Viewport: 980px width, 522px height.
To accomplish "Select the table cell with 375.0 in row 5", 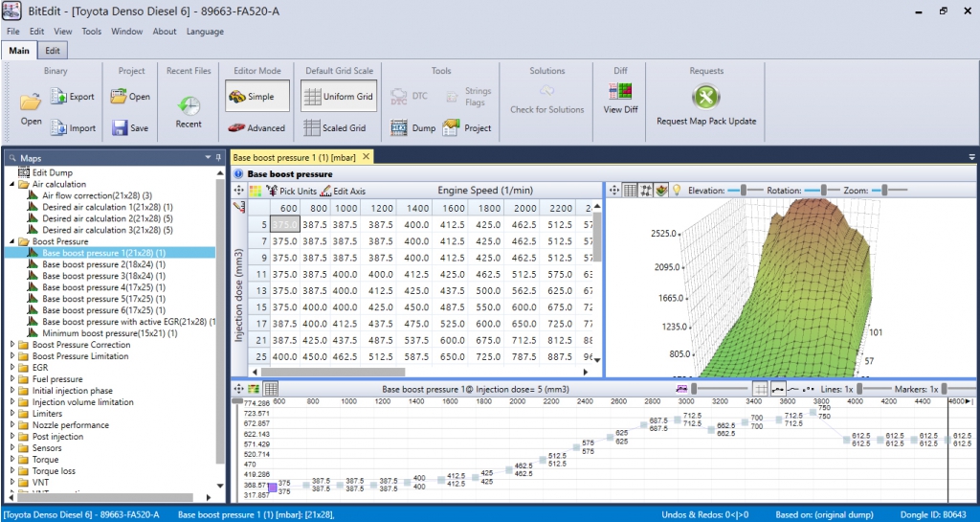I will (285, 224).
